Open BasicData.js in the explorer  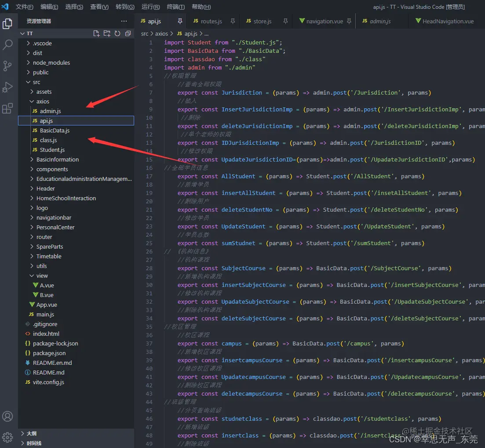pos(76,130)
